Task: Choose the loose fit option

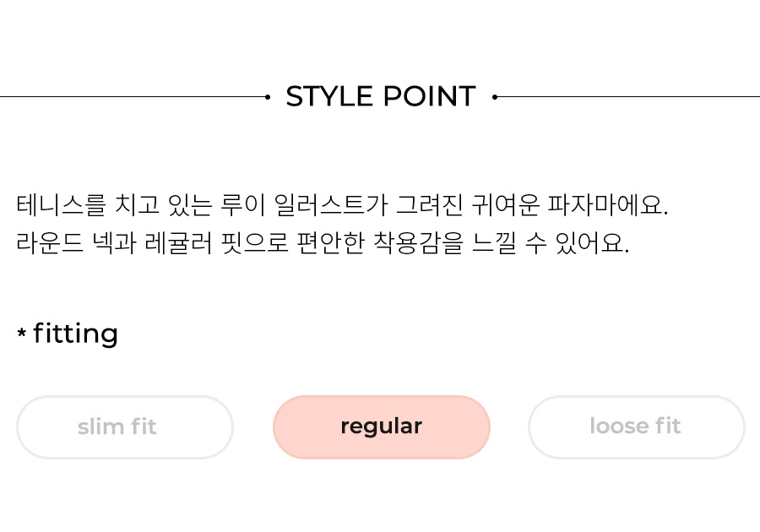Action: pos(637,426)
